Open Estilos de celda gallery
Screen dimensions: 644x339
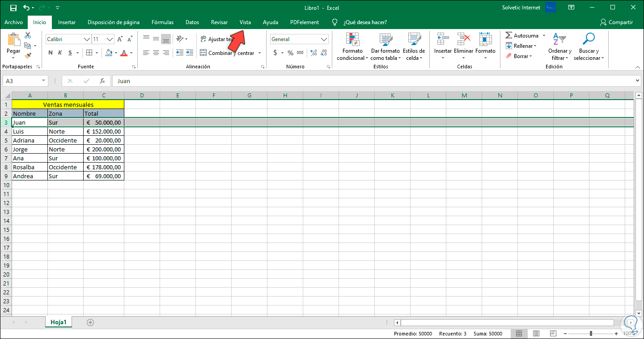414,47
